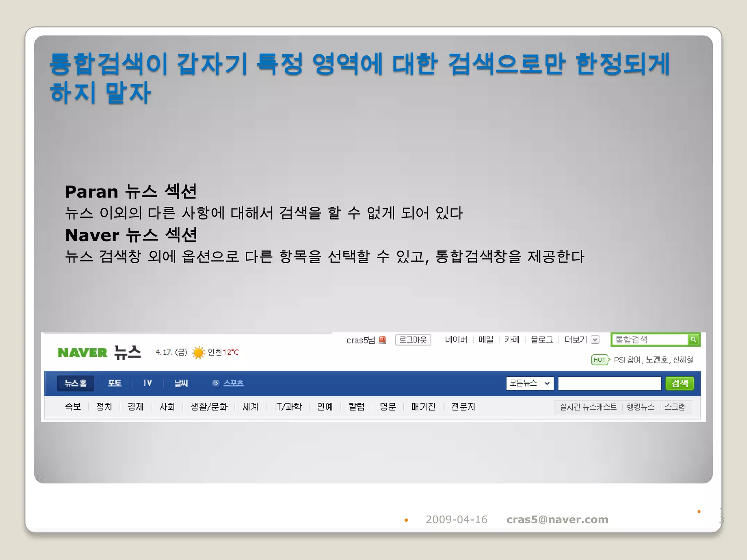747x560 pixels.
Task: Expand the 더보기 dropdown arrow
Action: (x=595, y=340)
